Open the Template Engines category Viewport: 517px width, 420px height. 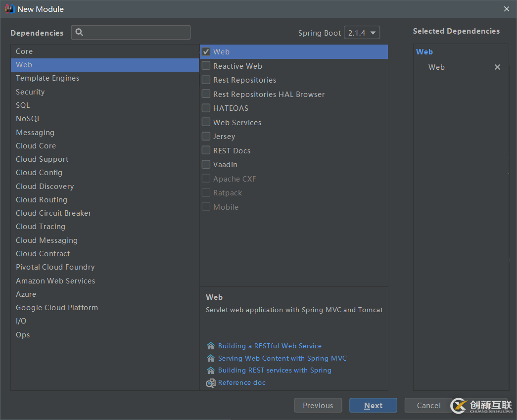coord(105,78)
